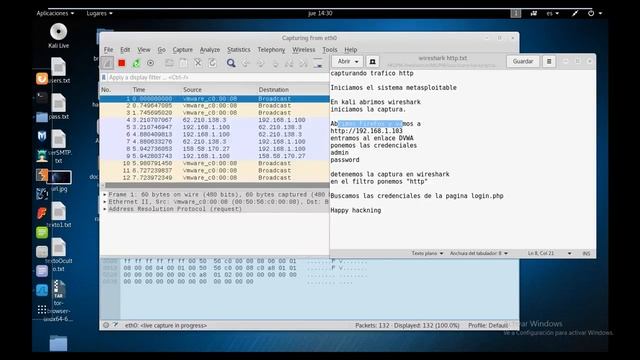Restart the current capture with green icon

(x=136, y=63)
